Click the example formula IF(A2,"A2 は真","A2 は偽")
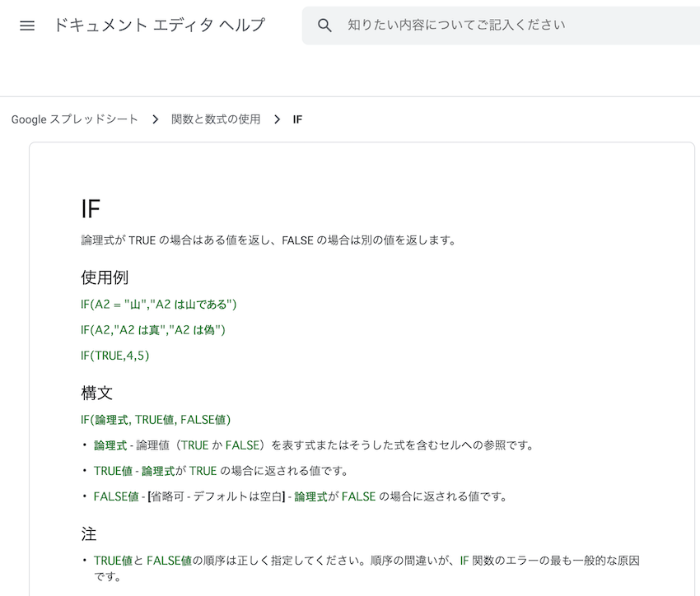 pos(153,330)
